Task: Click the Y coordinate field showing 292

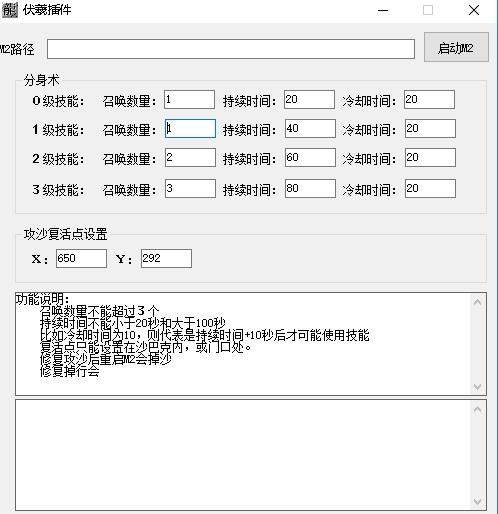Action: tap(166, 258)
